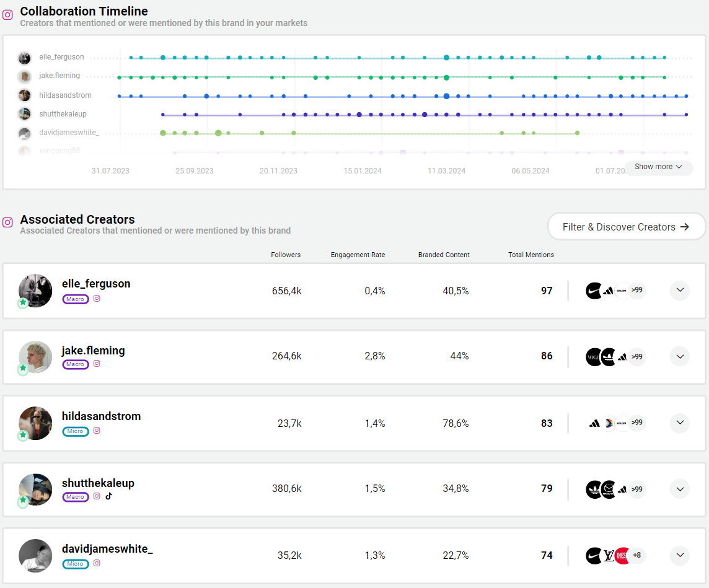Click the Instagram icon beside Collaboration Timeline heading
Viewport: 709px width, 588px height.
8,15
